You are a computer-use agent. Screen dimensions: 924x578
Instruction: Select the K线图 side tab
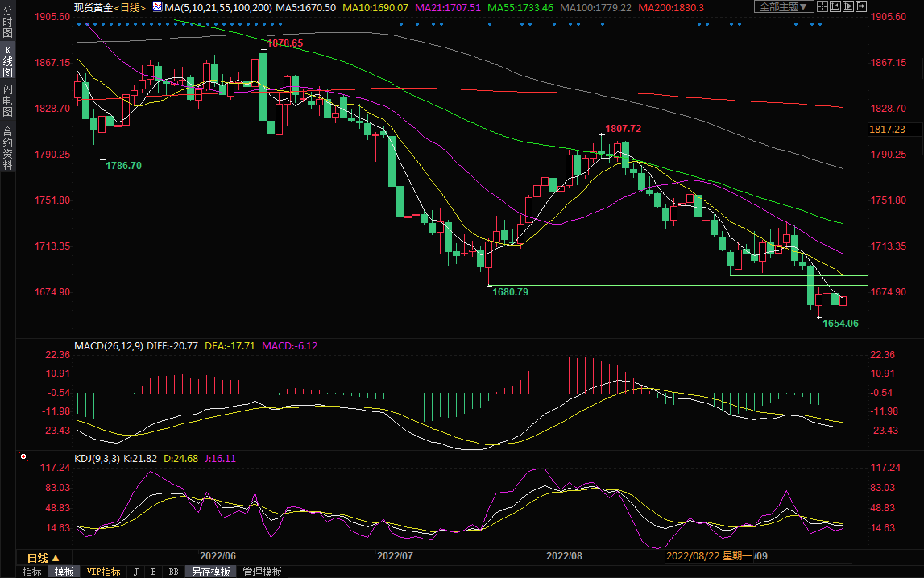pyautogui.click(x=8, y=61)
